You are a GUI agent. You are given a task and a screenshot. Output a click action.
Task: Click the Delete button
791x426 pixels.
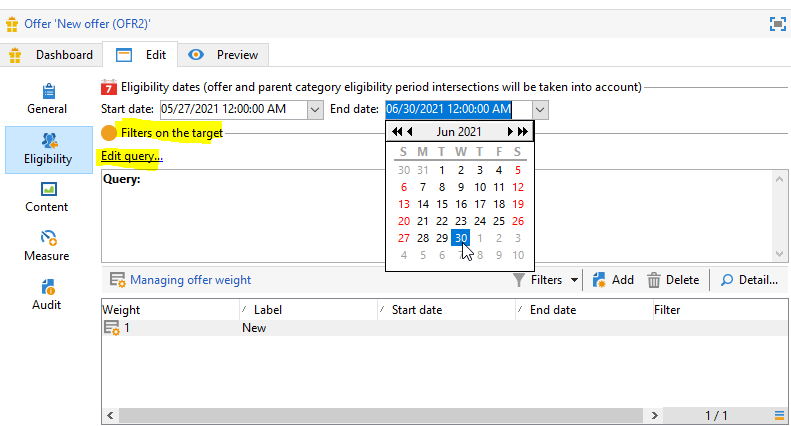pyautogui.click(x=673, y=280)
